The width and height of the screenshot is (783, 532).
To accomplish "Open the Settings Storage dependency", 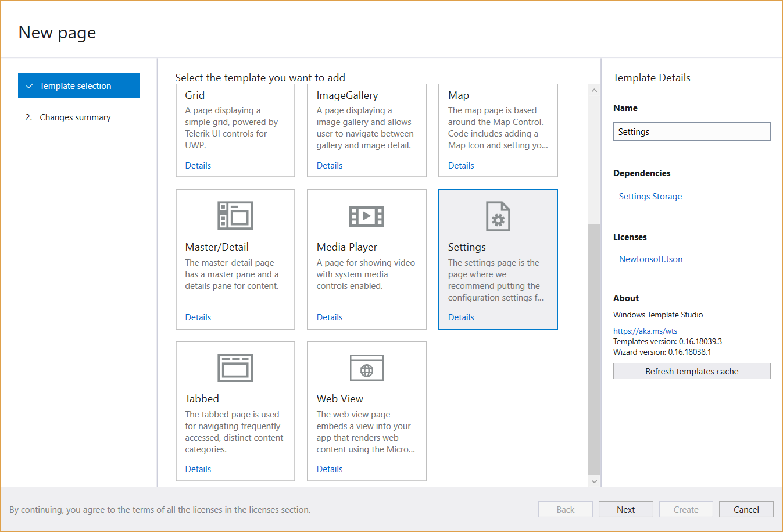I will [x=650, y=196].
